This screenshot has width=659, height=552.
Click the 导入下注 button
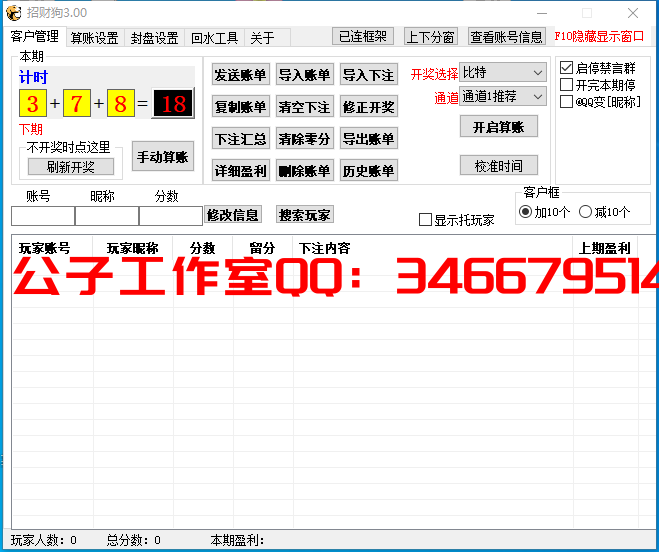(x=369, y=75)
